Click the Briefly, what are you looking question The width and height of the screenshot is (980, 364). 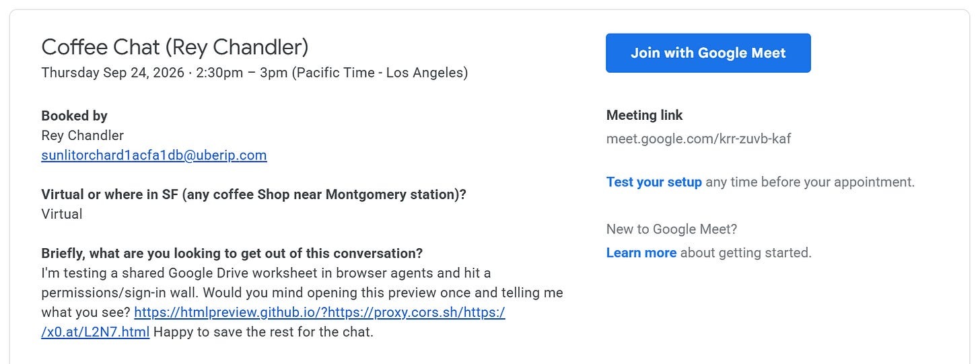click(x=232, y=254)
